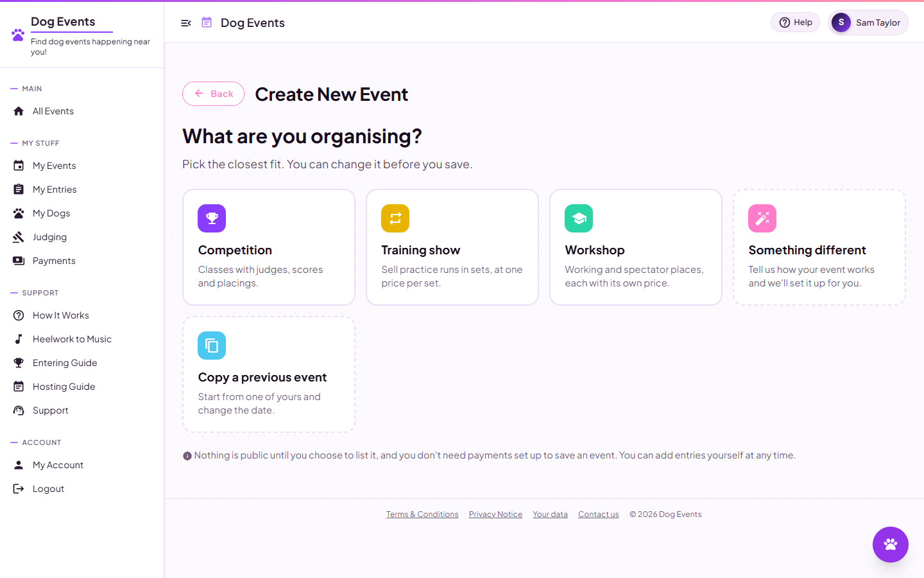Select the purple trophy Competition icon

(212, 218)
